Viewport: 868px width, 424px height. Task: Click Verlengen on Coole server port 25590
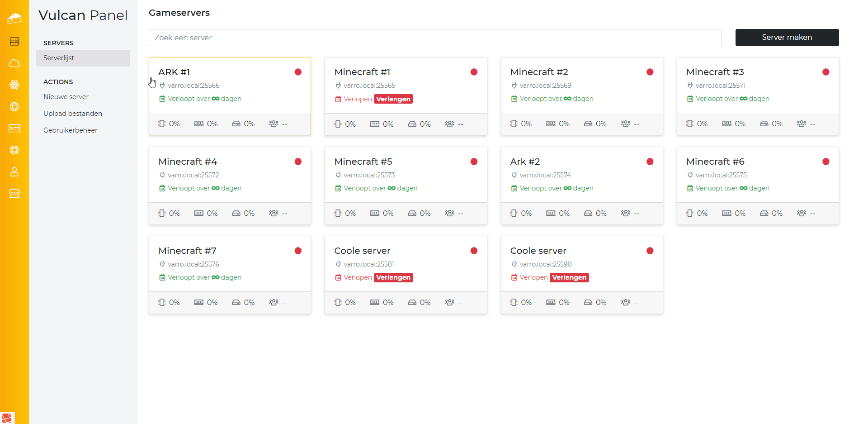tap(569, 277)
